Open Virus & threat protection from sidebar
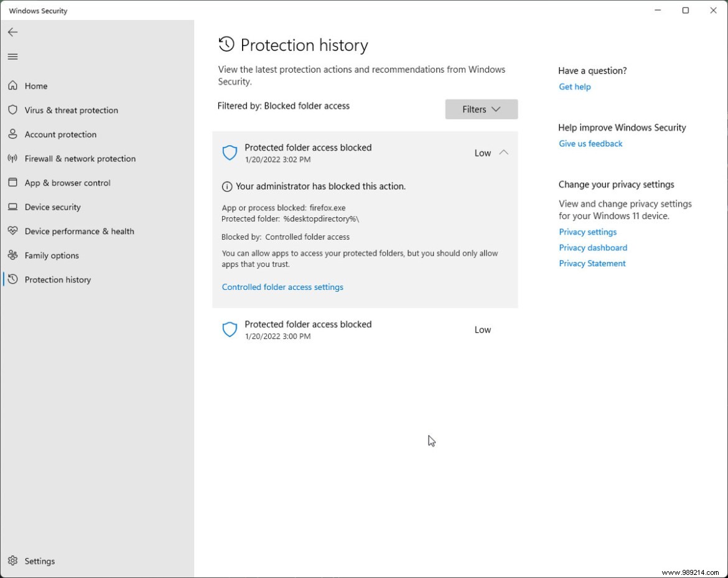Viewport: 728px width, 578px height. (71, 110)
